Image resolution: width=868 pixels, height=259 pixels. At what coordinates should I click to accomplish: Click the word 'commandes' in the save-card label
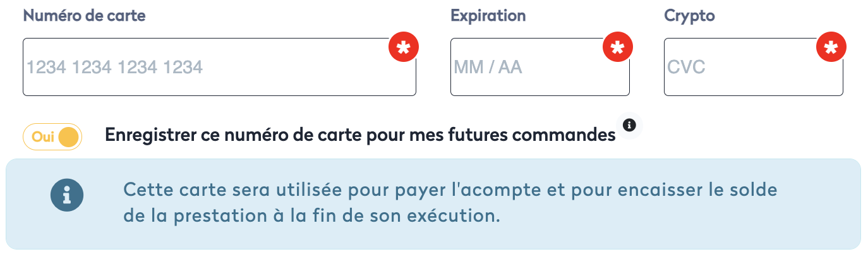click(x=573, y=136)
